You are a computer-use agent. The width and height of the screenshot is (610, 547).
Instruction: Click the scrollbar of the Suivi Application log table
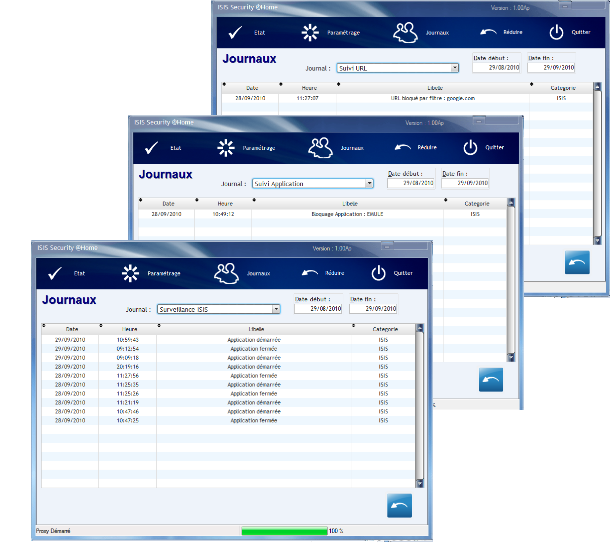click(512, 280)
